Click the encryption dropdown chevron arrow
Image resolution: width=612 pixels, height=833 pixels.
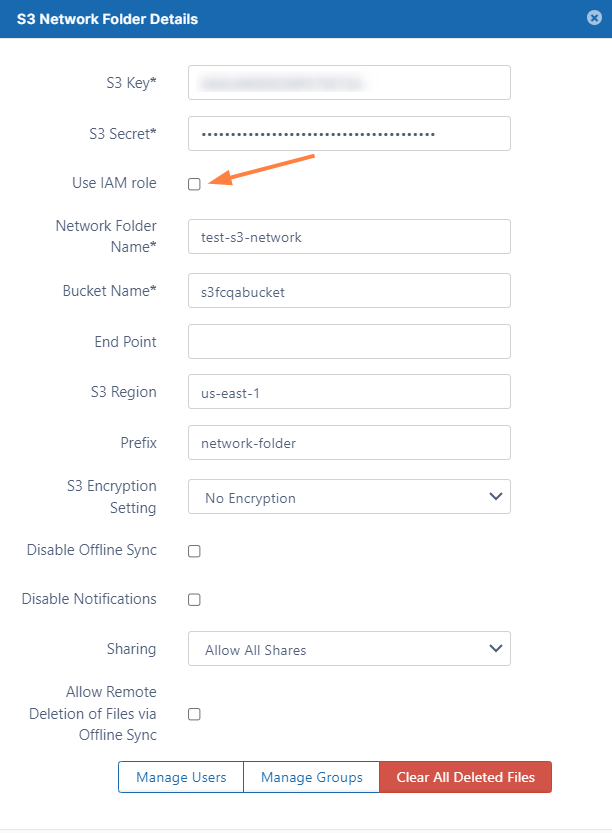pyautogui.click(x=494, y=497)
